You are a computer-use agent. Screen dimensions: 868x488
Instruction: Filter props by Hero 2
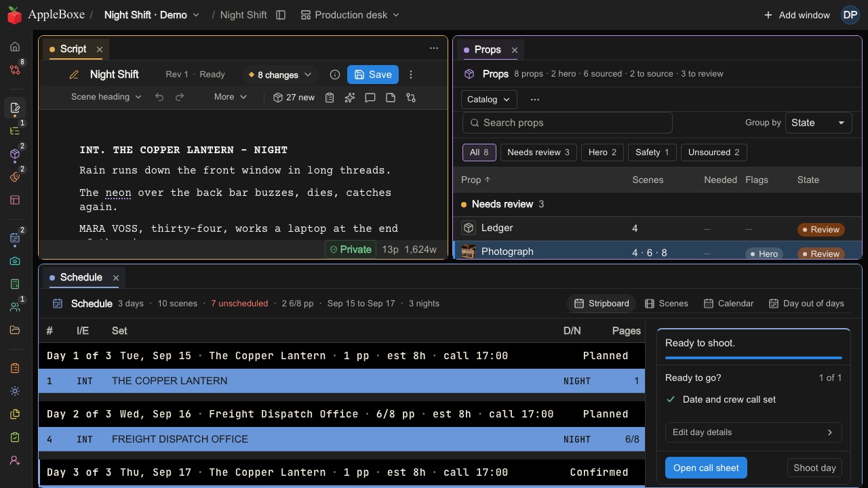tap(602, 152)
